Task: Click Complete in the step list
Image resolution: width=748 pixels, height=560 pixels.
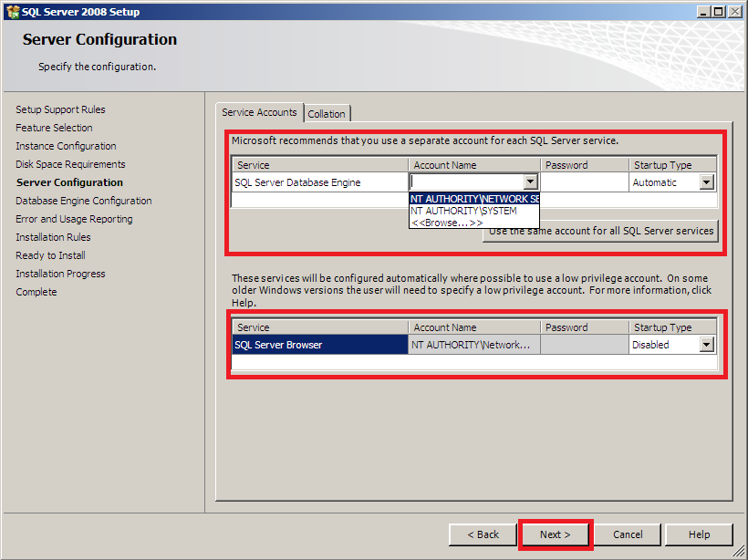Action: pos(36,292)
